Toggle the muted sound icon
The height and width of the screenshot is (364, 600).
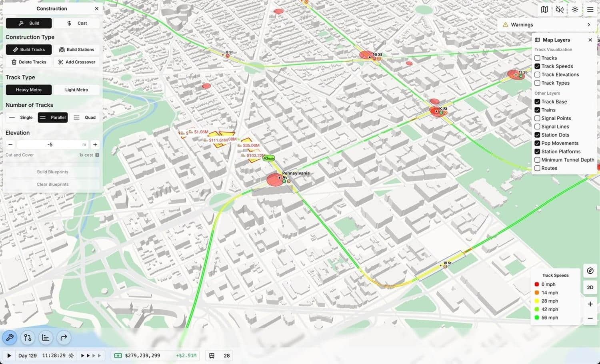coord(560,10)
